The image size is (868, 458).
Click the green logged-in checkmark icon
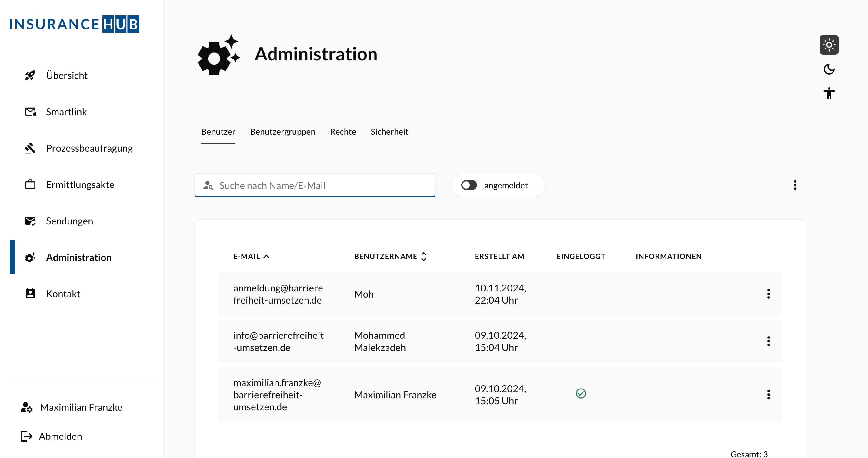581,393
